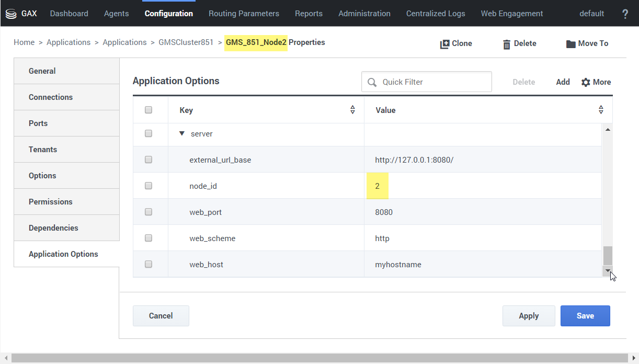The height and width of the screenshot is (364, 639).
Task: Check the server section checkbox
Action: click(x=149, y=133)
